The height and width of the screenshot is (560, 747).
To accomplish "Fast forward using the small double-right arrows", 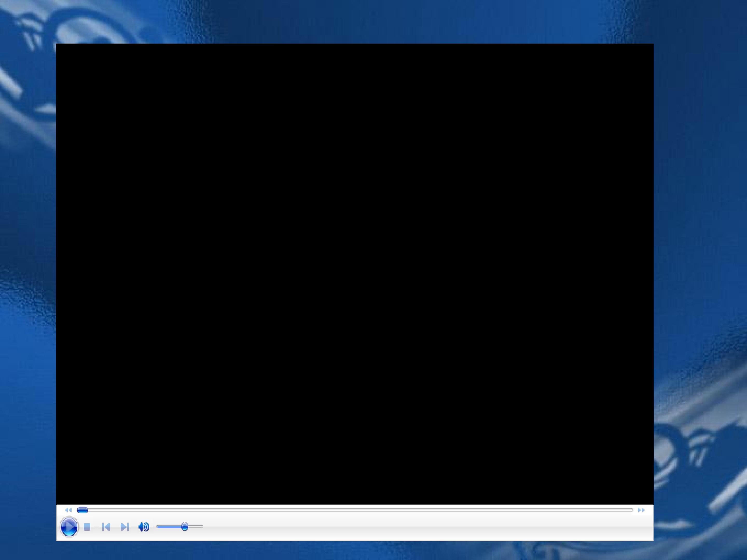I will click(641, 510).
